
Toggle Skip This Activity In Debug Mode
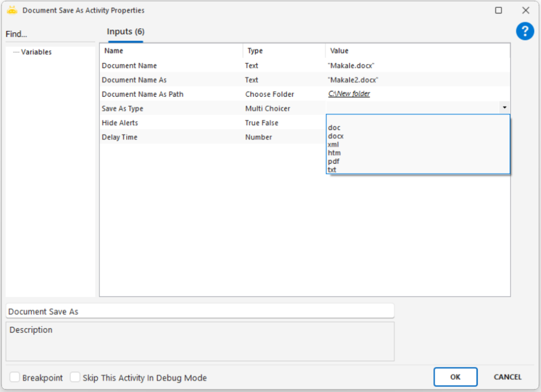point(76,378)
